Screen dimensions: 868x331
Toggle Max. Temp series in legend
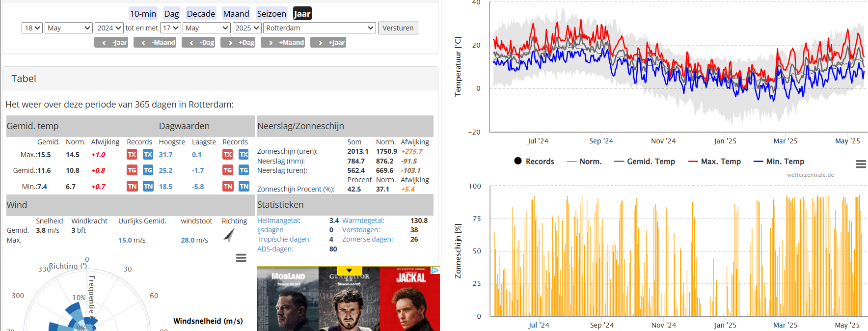(714, 161)
